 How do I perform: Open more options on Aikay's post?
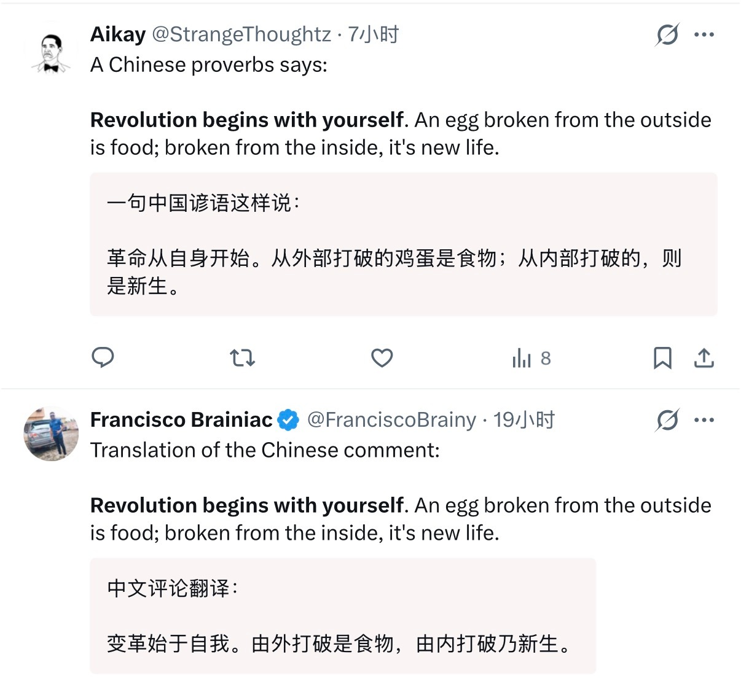pyautogui.click(x=704, y=34)
